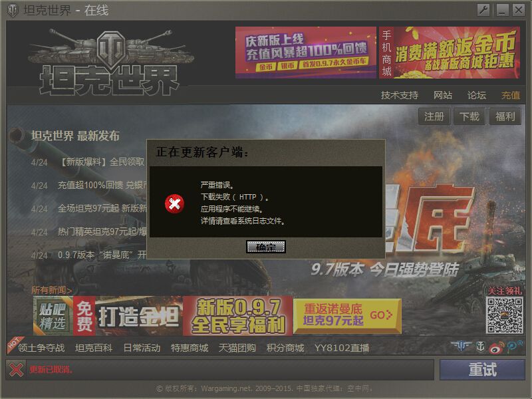Click the 关注领礼 QR code
This screenshot has height=399, width=532.
(x=504, y=315)
